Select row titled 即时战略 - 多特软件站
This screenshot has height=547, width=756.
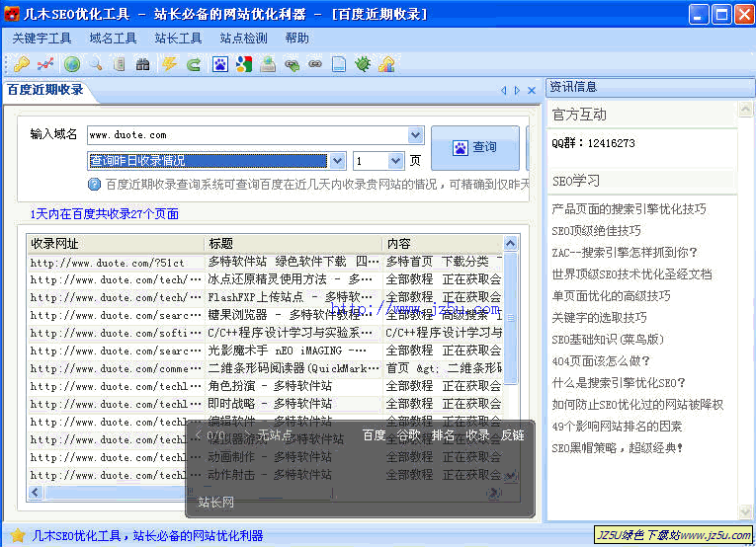pos(265,404)
